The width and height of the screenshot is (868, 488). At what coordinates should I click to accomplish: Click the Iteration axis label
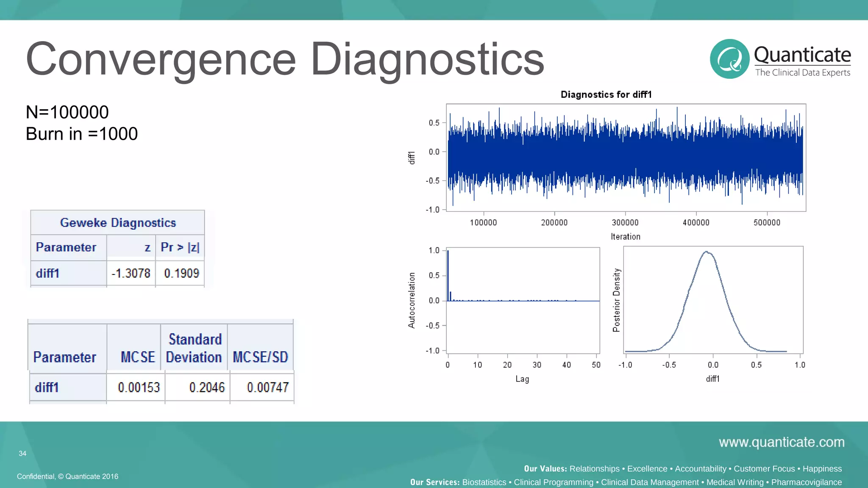[625, 237]
